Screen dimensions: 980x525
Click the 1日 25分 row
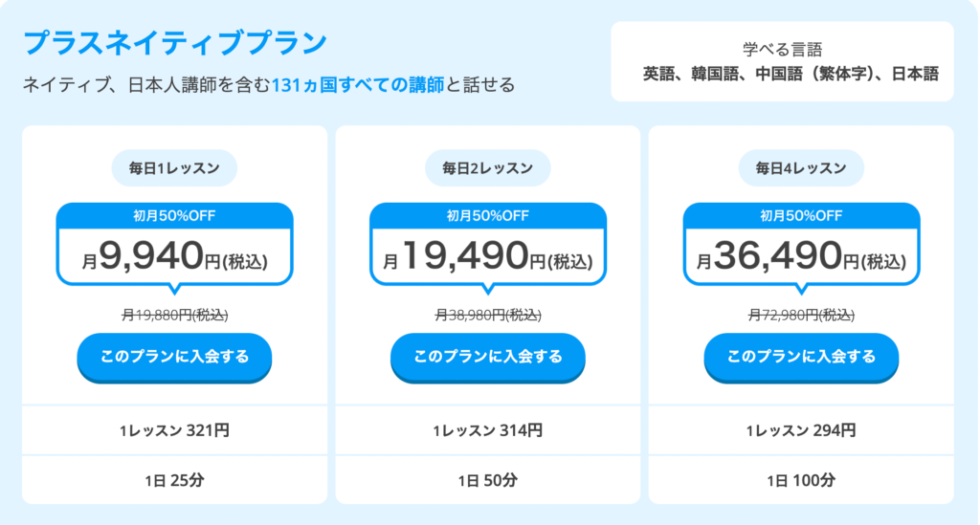click(174, 480)
